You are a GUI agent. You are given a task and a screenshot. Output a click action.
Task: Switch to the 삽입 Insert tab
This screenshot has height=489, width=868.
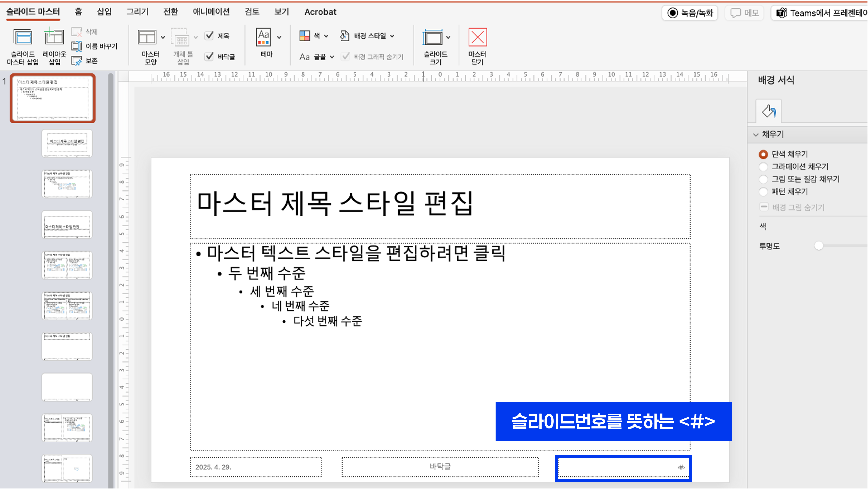point(104,12)
